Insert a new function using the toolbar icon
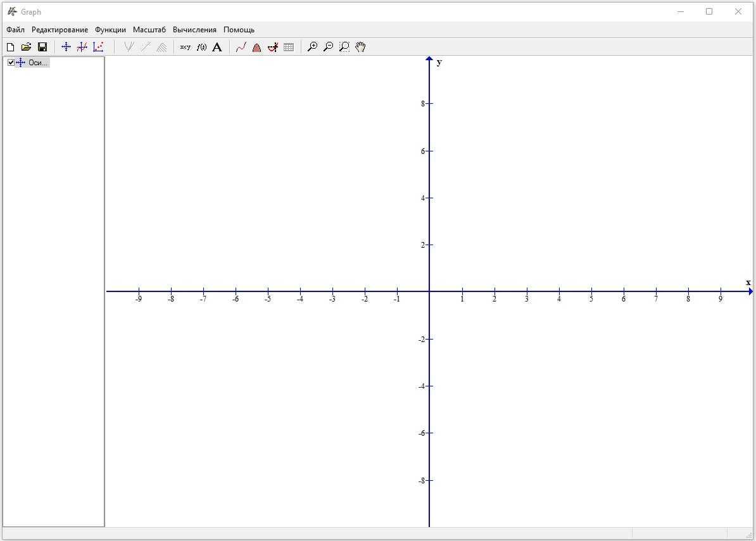Screen dimensions: 756x541 click(82, 47)
